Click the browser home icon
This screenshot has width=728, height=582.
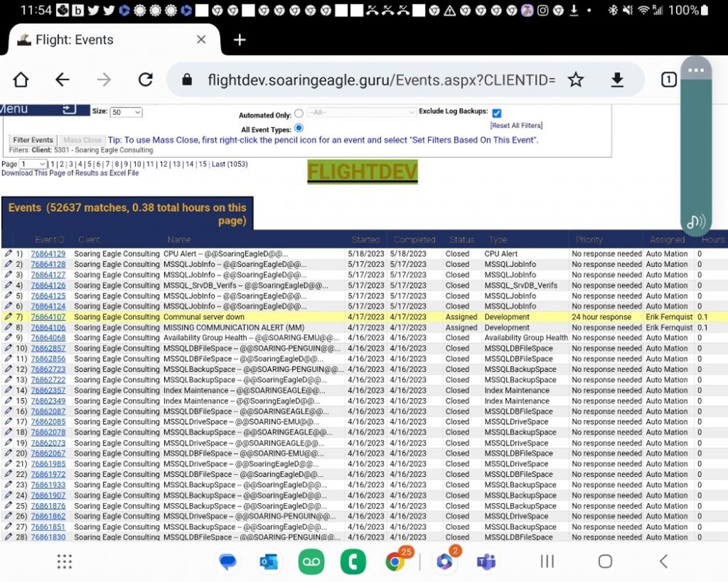20,80
